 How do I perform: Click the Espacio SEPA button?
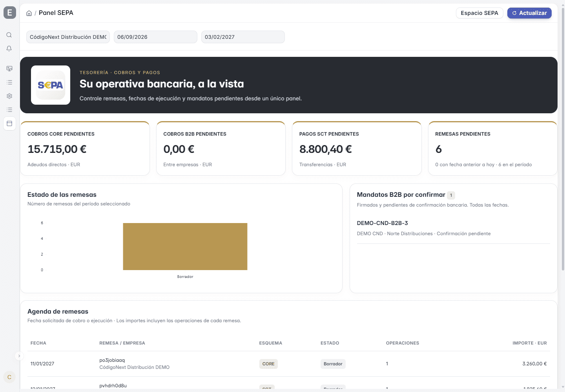pos(479,13)
